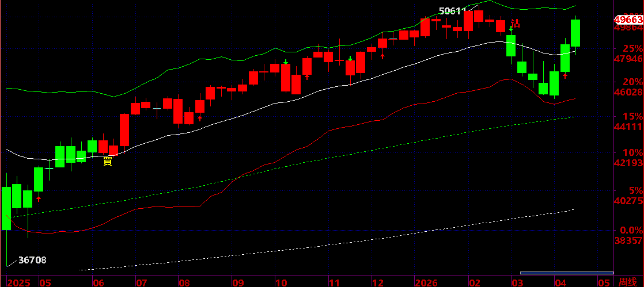Select the latest green candle near 49663

click(575, 33)
